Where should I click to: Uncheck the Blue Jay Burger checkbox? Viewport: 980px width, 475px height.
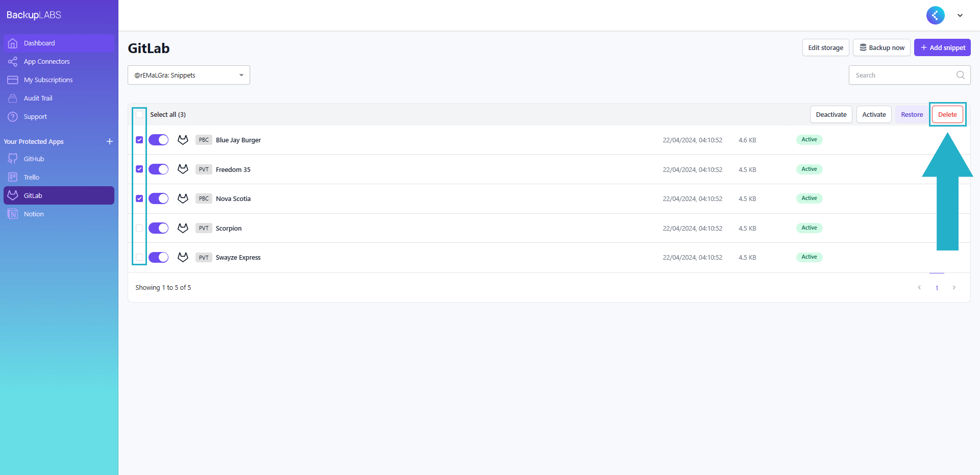click(139, 140)
